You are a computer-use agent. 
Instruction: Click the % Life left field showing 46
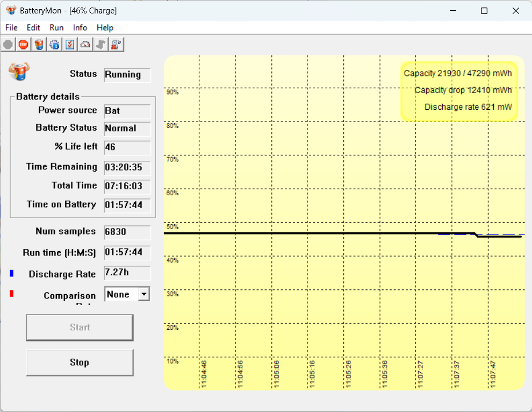127,147
